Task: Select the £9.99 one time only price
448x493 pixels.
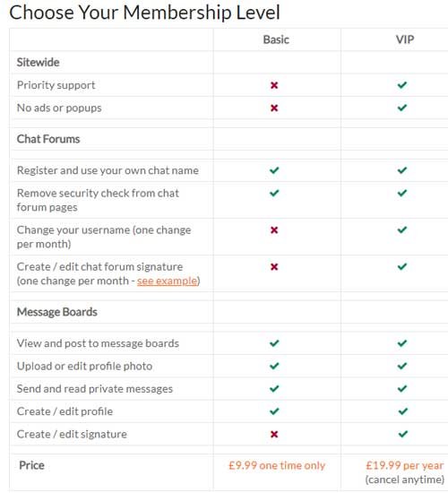Action: (277, 465)
